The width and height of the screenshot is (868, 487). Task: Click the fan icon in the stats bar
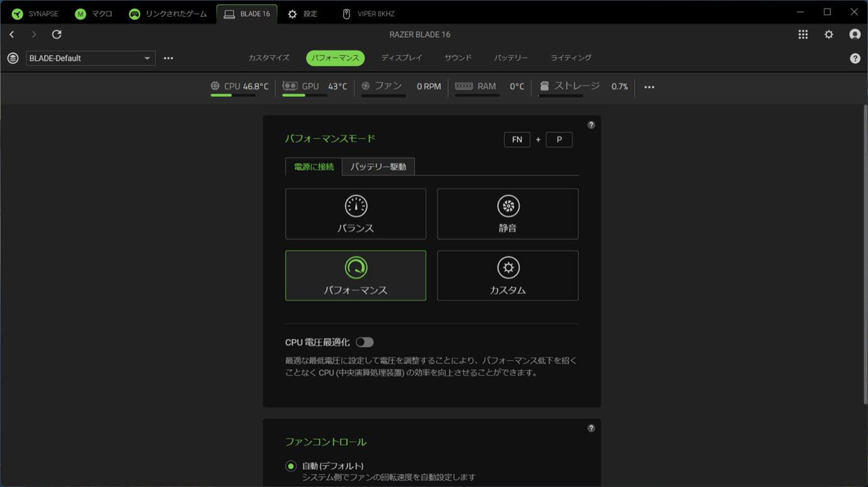[x=366, y=86]
